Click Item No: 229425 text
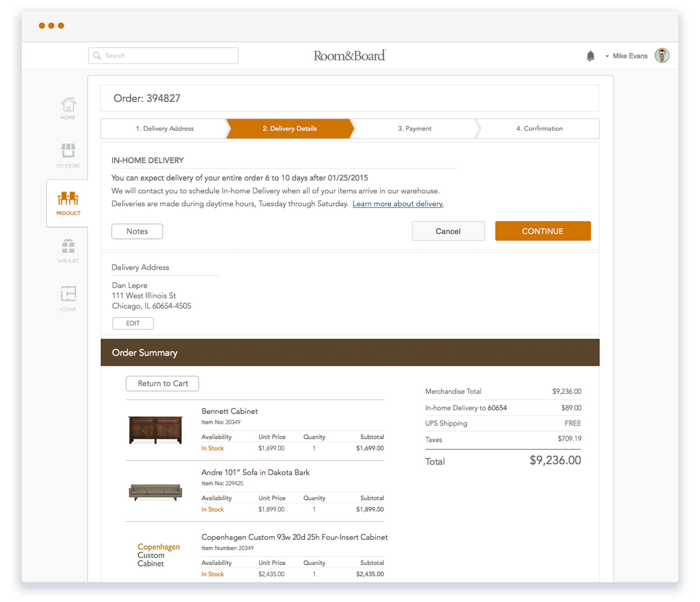This screenshot has height=602, width=700. (x=222, y=484)
